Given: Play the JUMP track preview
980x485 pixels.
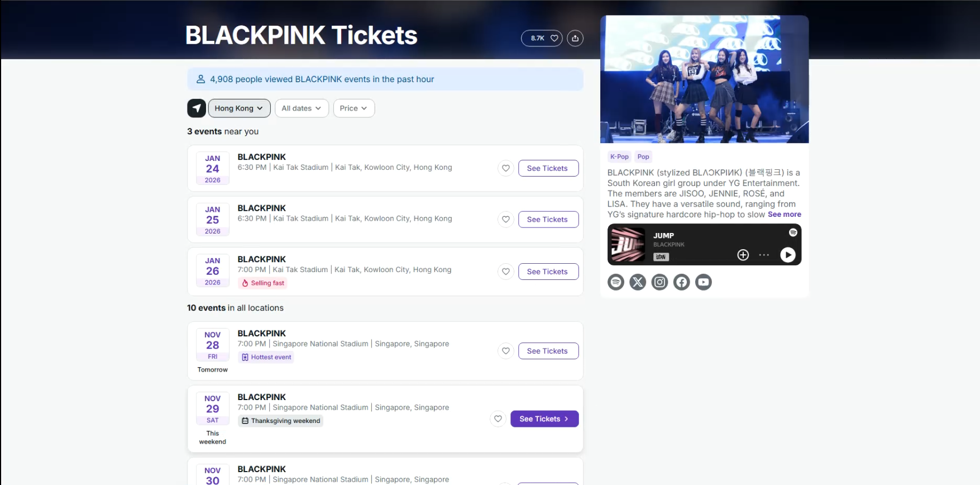Looking at the screenshot, I should [787, 255].
